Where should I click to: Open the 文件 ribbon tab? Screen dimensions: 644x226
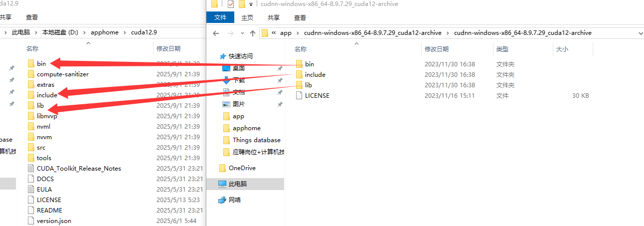tap(220, 17)
